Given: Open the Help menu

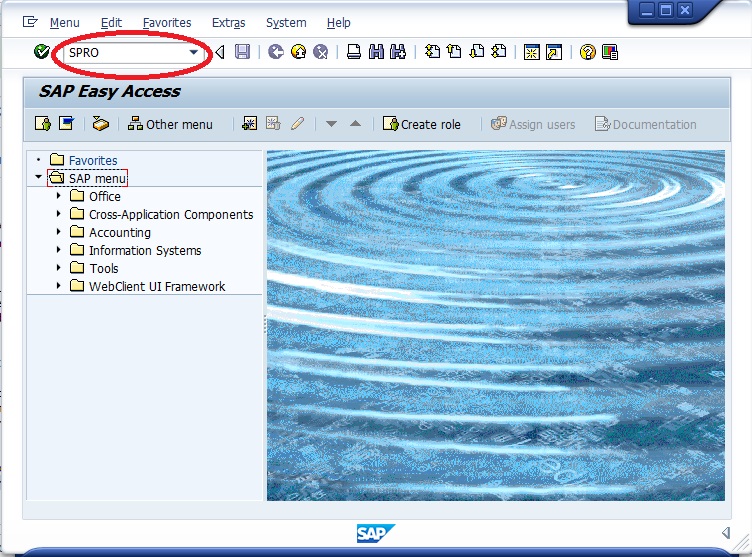Looking at the screenshot, I should click(339, 23).
